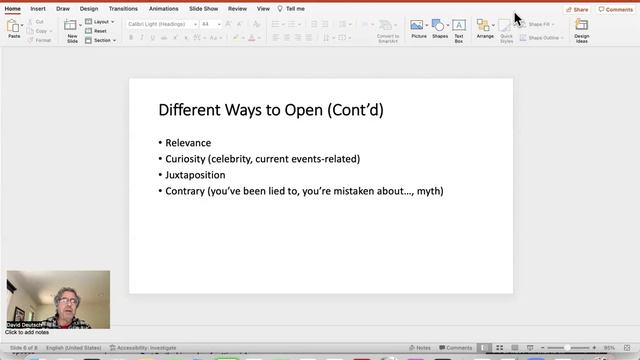Image resolution: width=640 pixels, height=360 pixels.
Task: Toggle Notes in the status bar
Action: coord(420,348)
